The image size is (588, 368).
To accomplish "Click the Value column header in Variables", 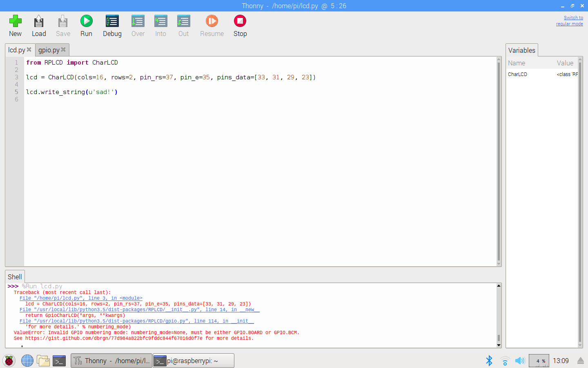I will (x=565, y=63).
